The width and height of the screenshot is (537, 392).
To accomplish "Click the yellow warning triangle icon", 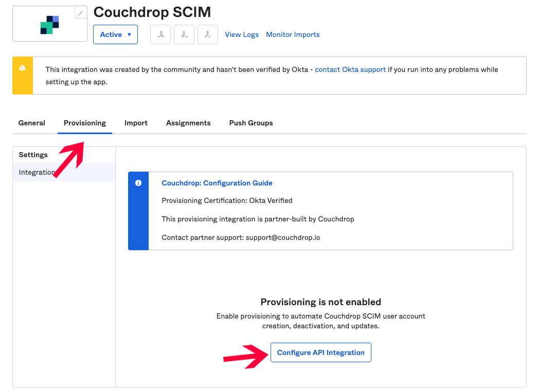I will click(x=22, y=68).
